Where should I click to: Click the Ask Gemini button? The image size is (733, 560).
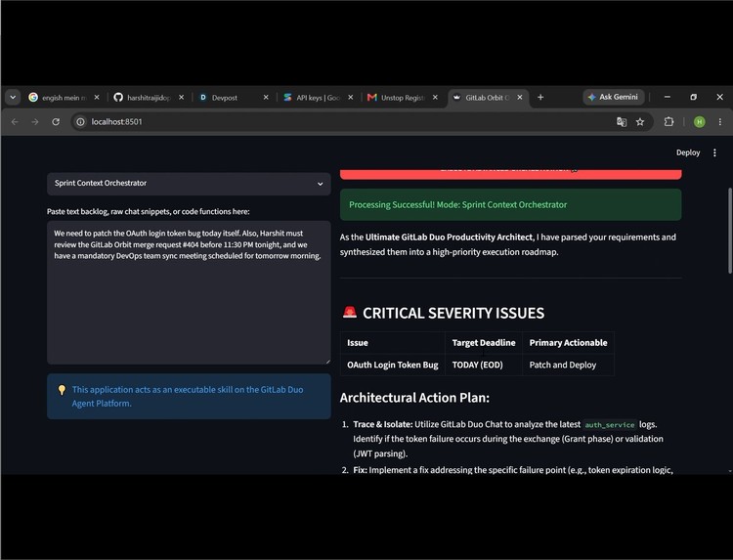(x=613, y=97)
